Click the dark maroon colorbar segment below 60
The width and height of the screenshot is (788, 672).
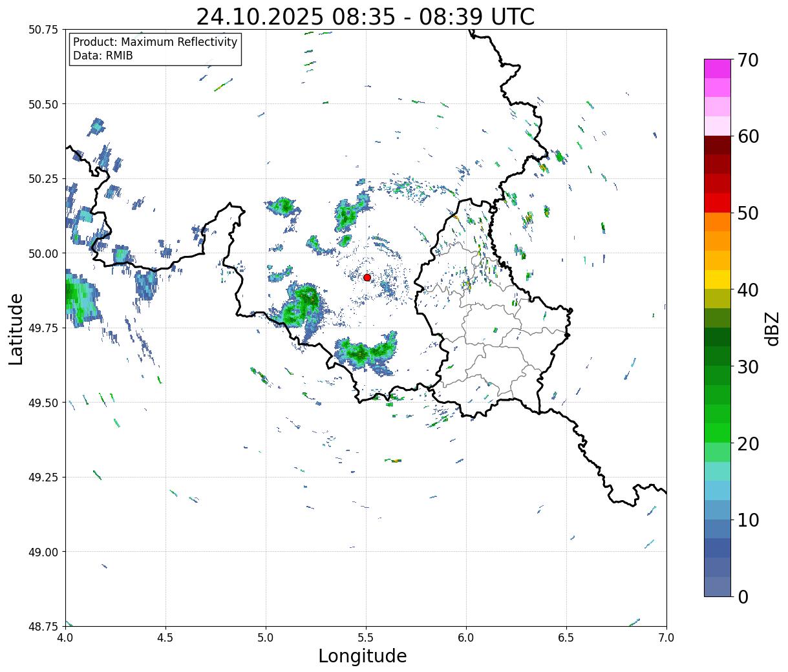pyautogui.click(x=718, y=145)
